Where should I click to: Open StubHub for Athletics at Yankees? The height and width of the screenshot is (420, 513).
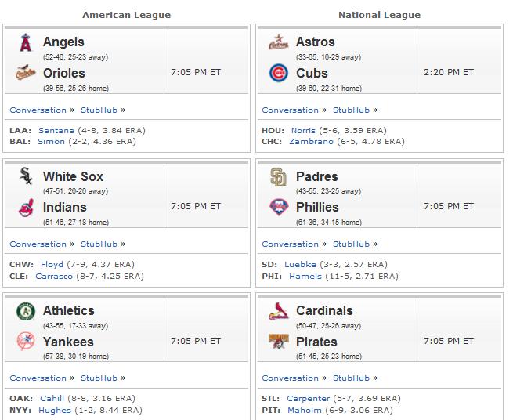coord(99,378)
